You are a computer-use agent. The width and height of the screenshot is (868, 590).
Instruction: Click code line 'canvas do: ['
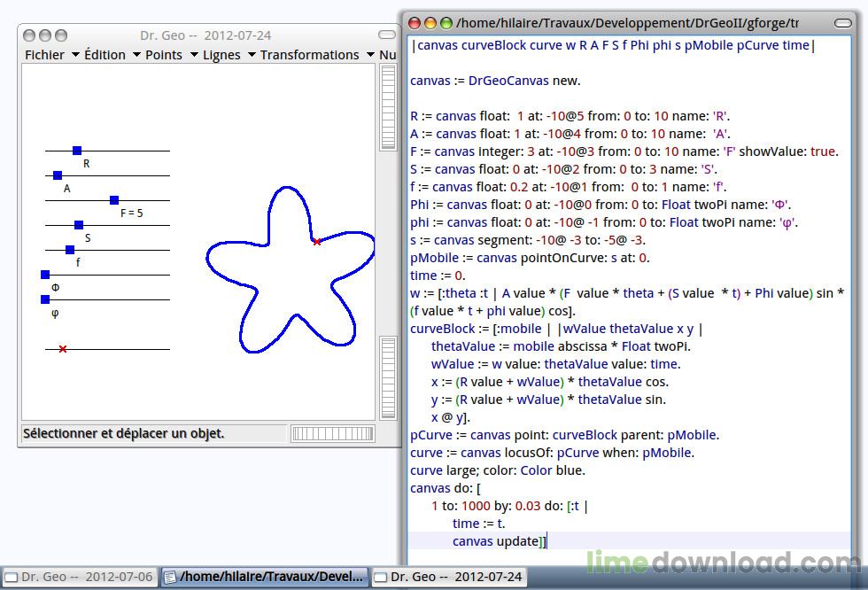point(445,488)
